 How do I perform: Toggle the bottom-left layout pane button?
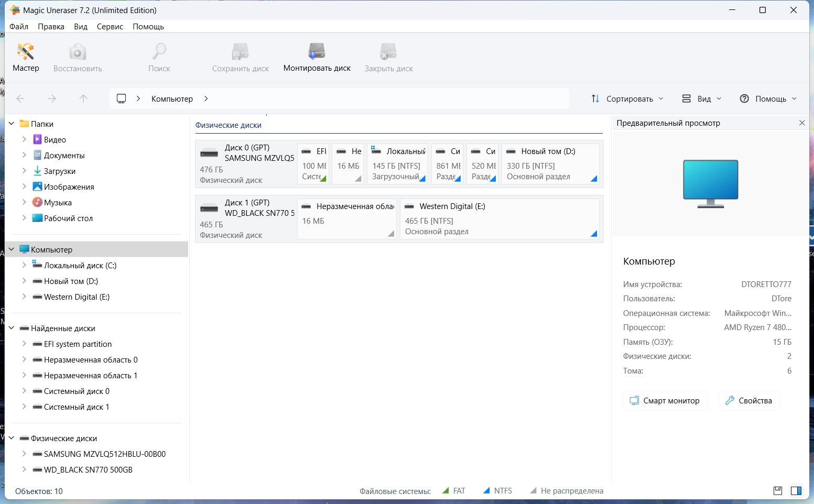click(x=778, y=491)
